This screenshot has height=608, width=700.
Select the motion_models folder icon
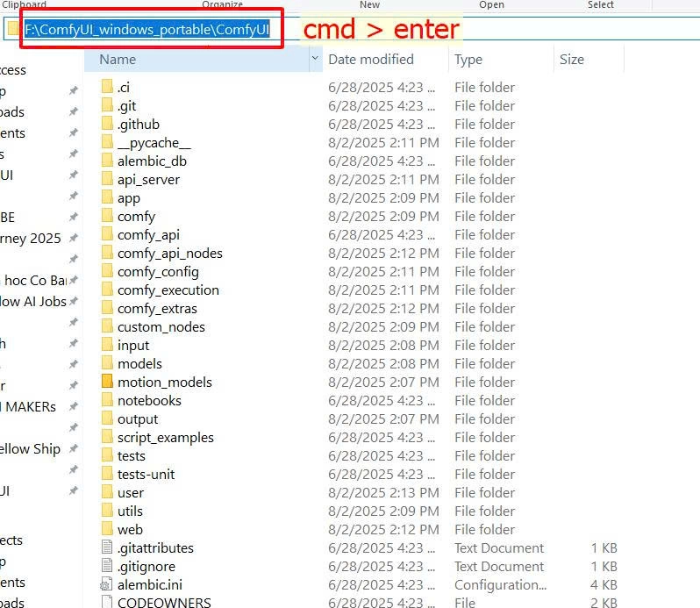[x=107, y=381]
